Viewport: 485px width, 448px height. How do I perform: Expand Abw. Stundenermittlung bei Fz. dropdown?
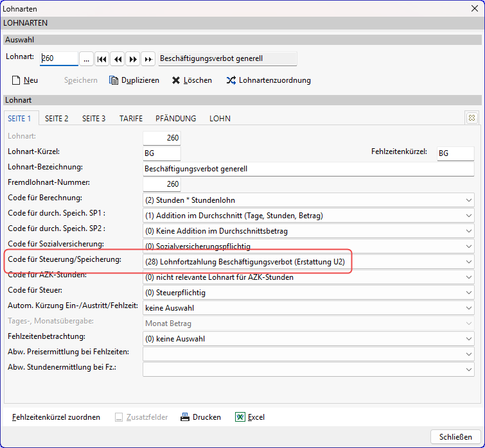pyautogui.click(x=468, y=370)
